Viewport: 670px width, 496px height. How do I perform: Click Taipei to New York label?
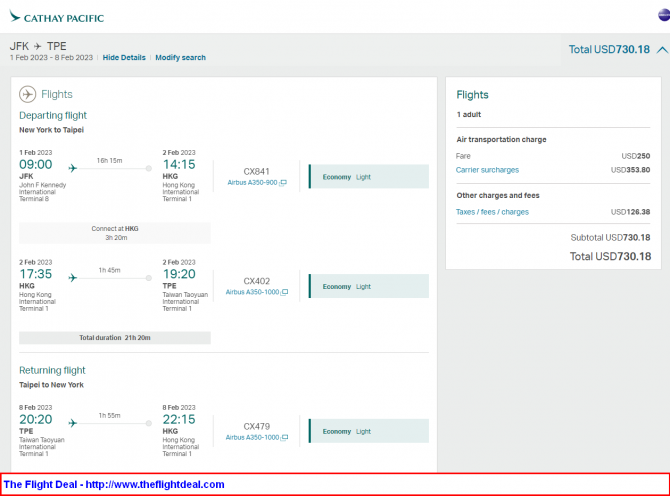point(51,385)
